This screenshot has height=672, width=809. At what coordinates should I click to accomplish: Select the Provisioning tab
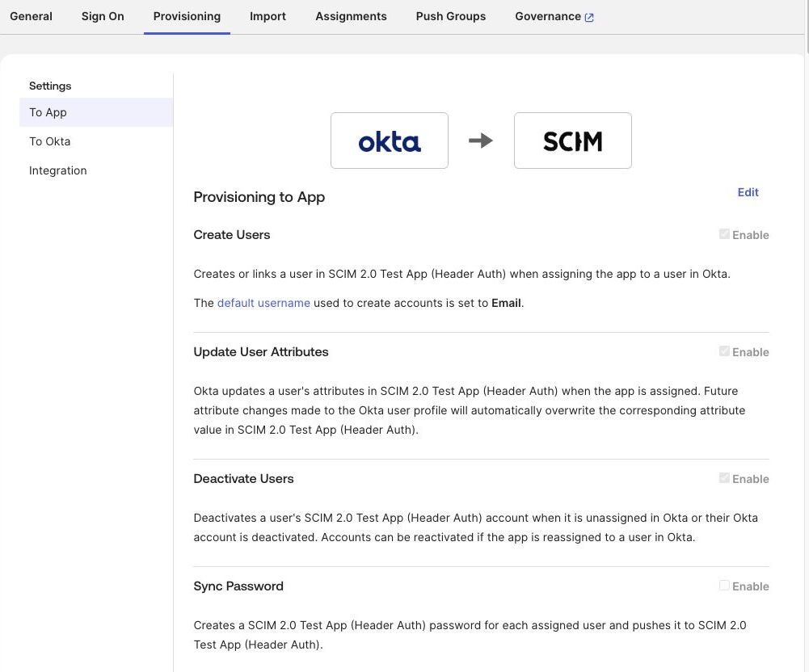tap(187, 16)
